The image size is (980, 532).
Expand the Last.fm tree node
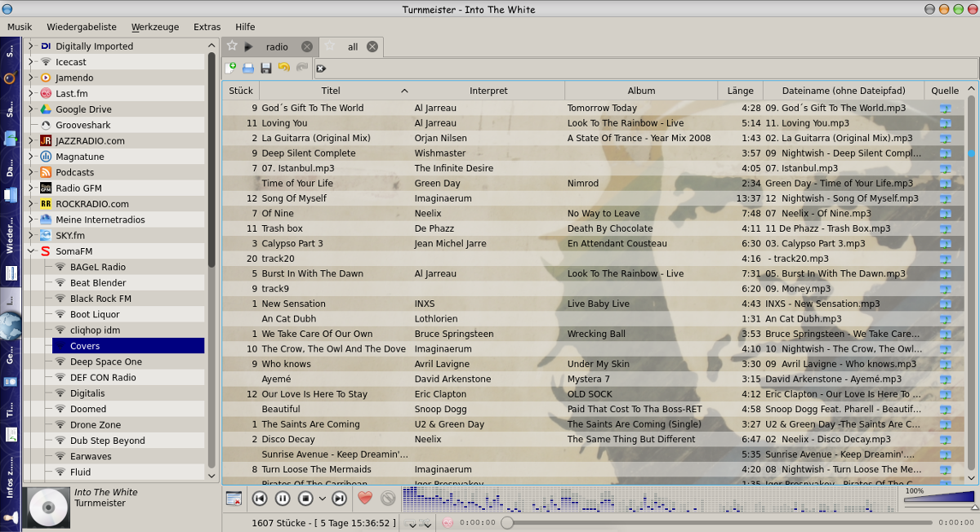click(31, 93)
